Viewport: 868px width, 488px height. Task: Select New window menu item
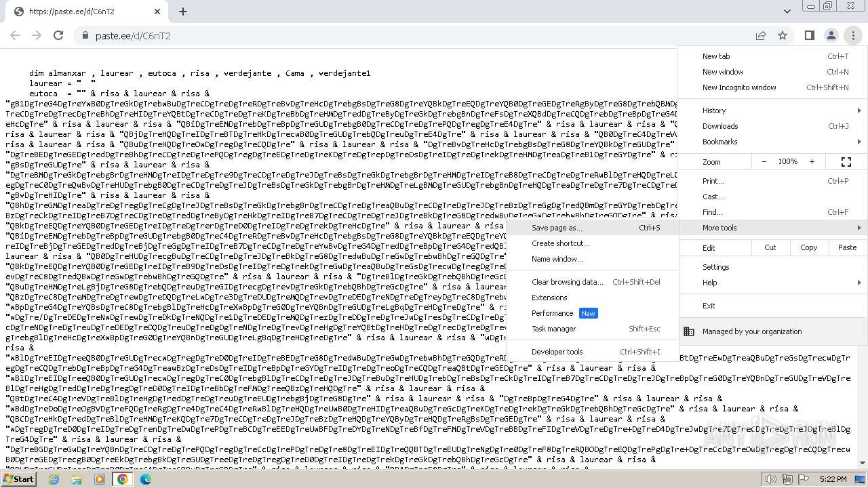click(x=772, y=72)
